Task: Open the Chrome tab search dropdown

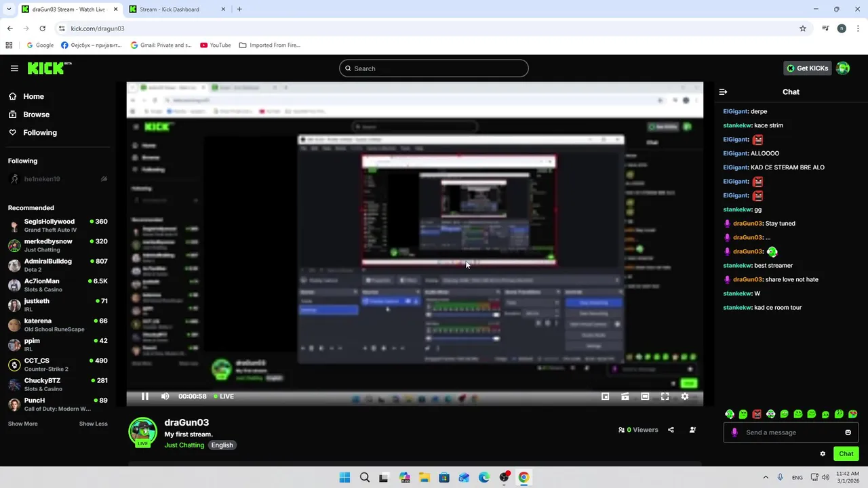Action: coord(9,9)
